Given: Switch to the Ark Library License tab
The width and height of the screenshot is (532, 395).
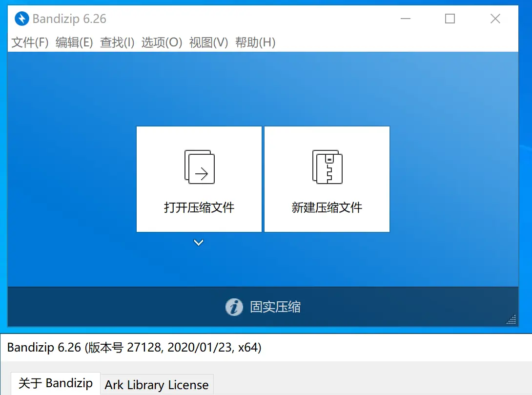Looking at the screenshot, I should point(157,385).
